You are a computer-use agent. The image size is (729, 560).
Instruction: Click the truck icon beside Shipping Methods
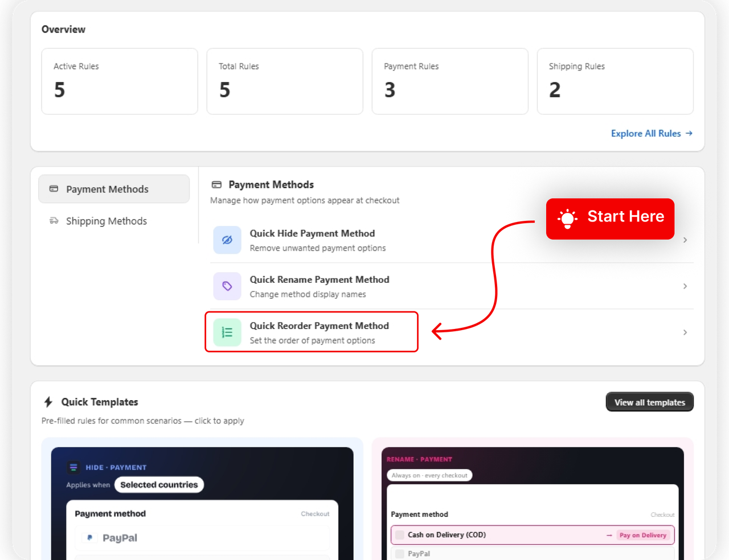coord(54,221)
